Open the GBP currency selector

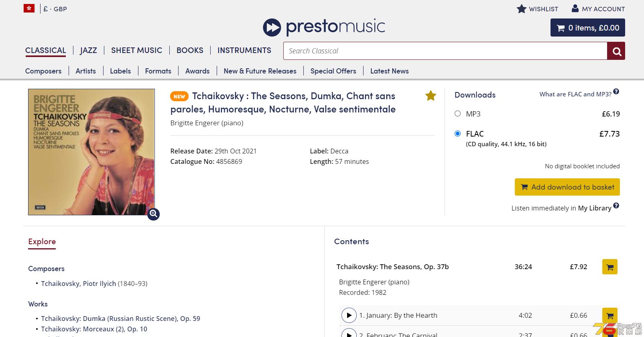click(55, 9)
